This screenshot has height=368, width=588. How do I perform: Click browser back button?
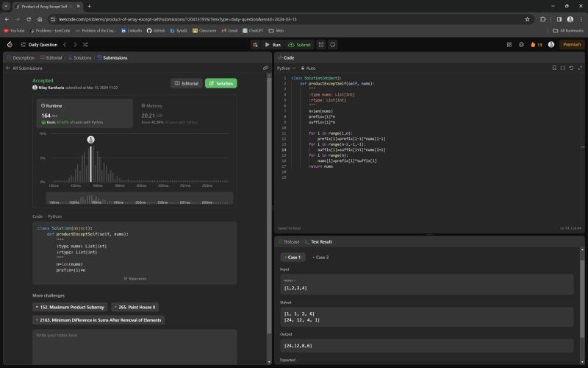(x=7, y=19)
